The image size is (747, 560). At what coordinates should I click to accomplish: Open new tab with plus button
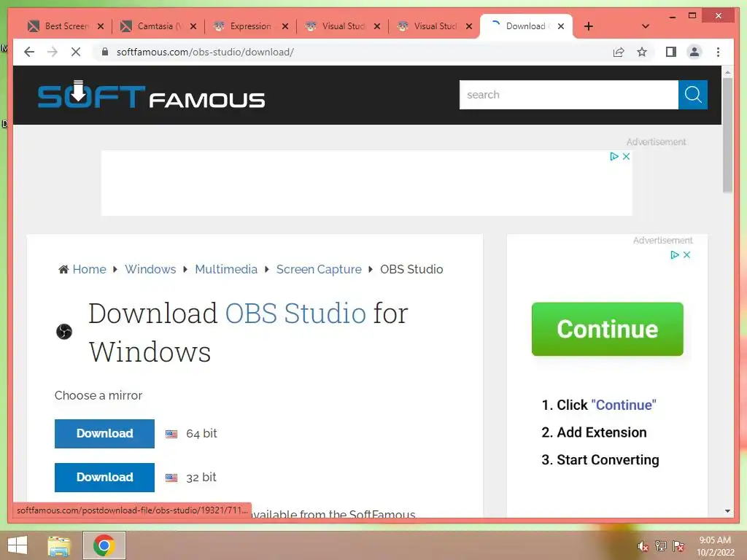[x=589, y=26]
